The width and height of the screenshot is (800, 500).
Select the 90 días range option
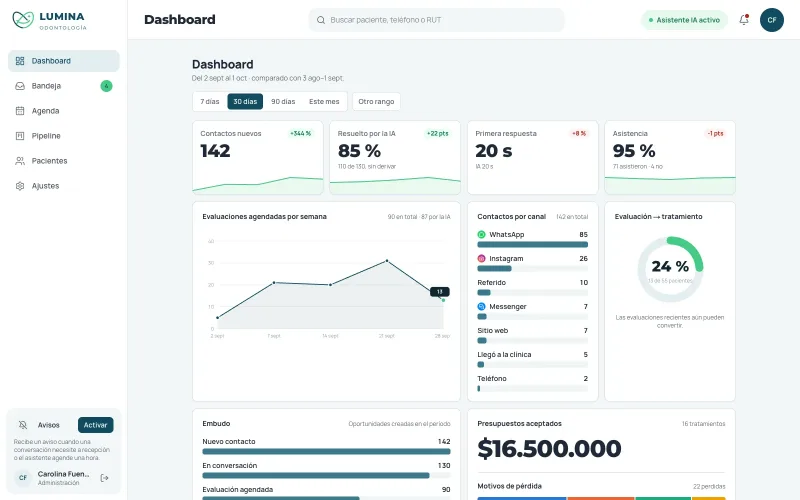tap(283, 102)
